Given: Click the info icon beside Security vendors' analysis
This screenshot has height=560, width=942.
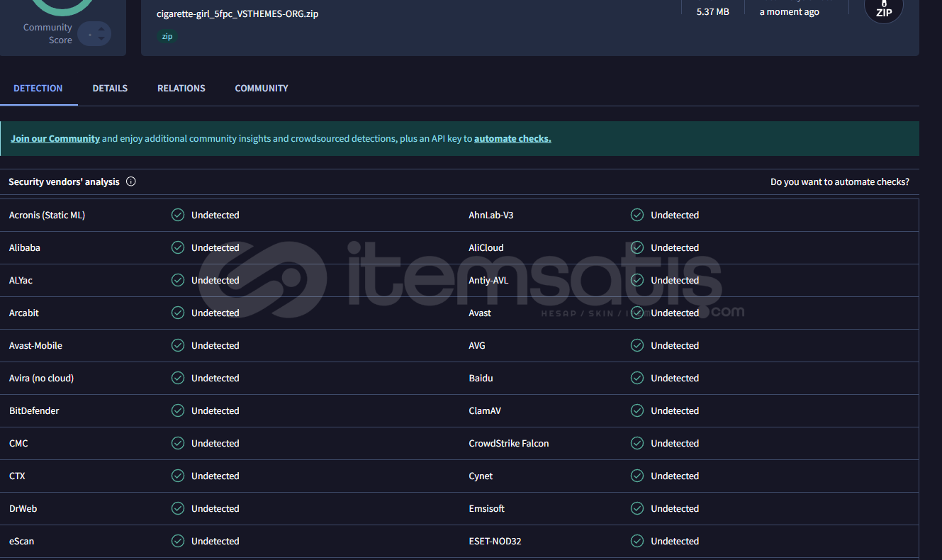Looking at the screenshot, I should pyautogui.click(x=131, y=181).
